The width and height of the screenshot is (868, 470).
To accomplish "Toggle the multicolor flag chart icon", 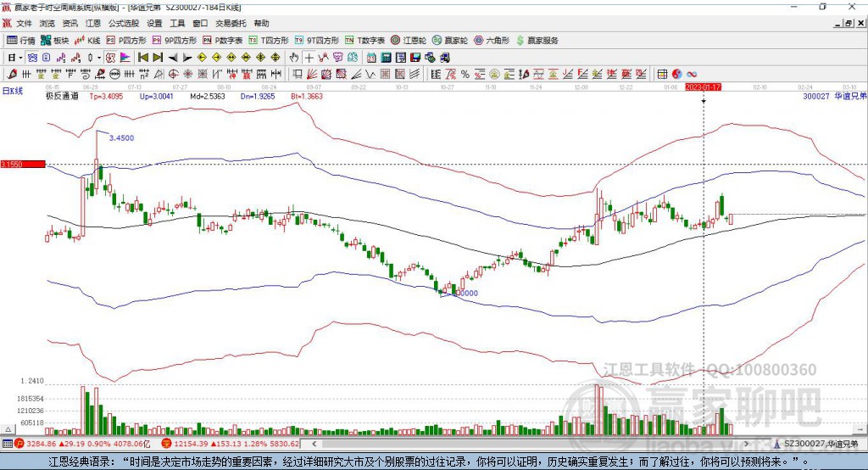I will 125,58.
